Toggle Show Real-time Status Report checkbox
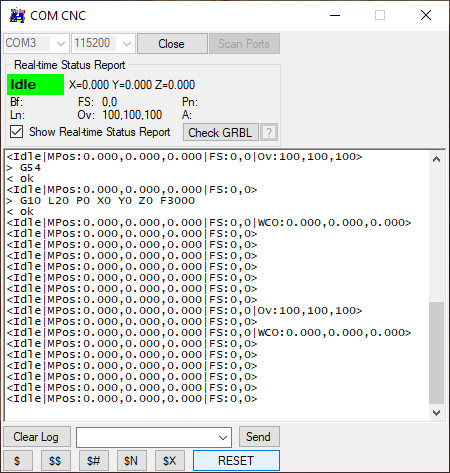Screen dimensions: 450x473 [16, 132]
